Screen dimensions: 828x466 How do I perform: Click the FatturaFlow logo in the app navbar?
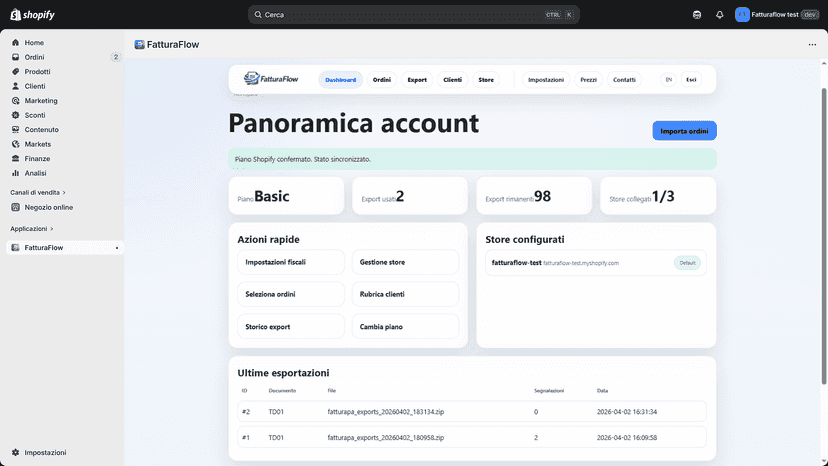(x=271, y=79)
